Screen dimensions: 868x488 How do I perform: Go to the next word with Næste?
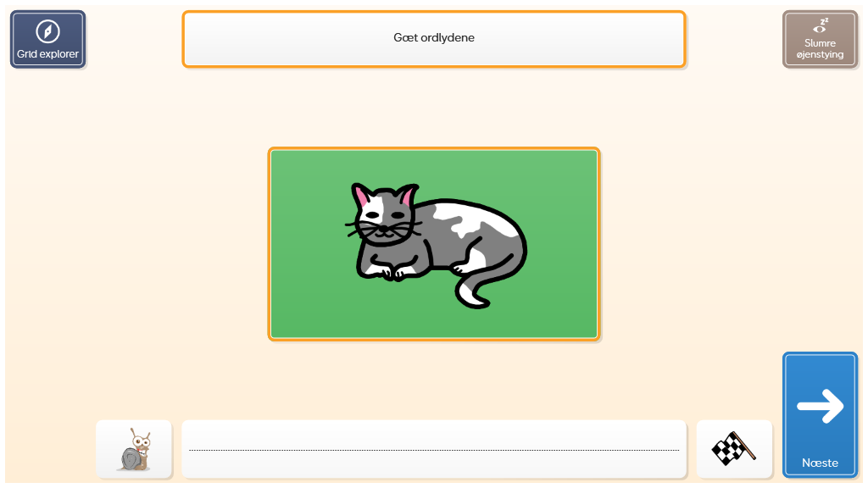820,415
